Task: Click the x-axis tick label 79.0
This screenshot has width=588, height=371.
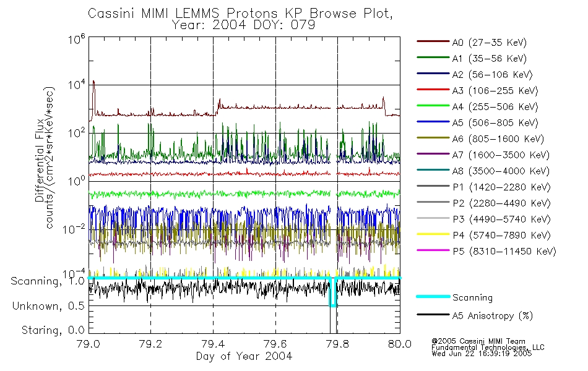Action: [x=88, y=344]
